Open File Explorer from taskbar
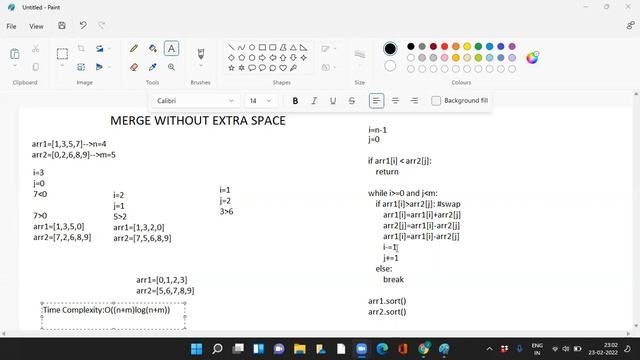 pos(300,349)
